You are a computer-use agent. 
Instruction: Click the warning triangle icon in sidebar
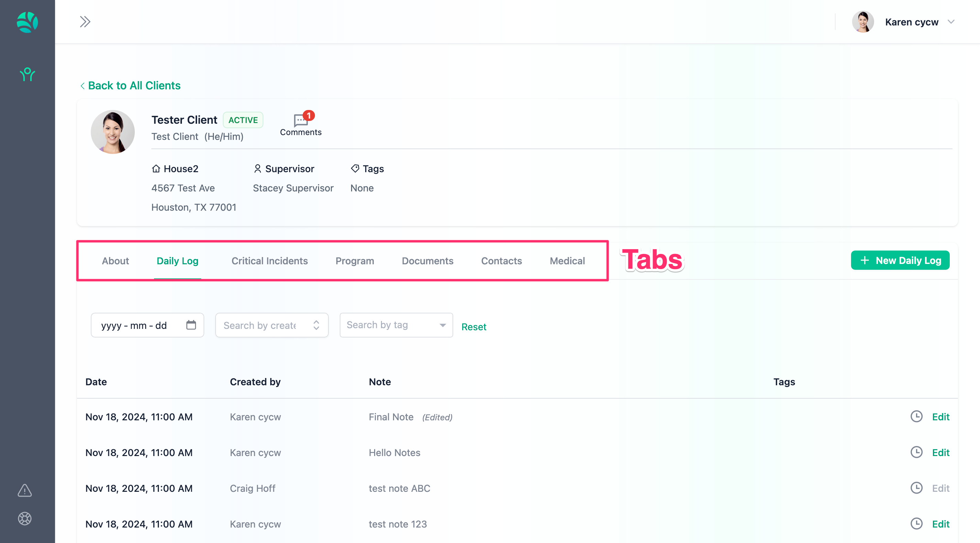[25, 490]
